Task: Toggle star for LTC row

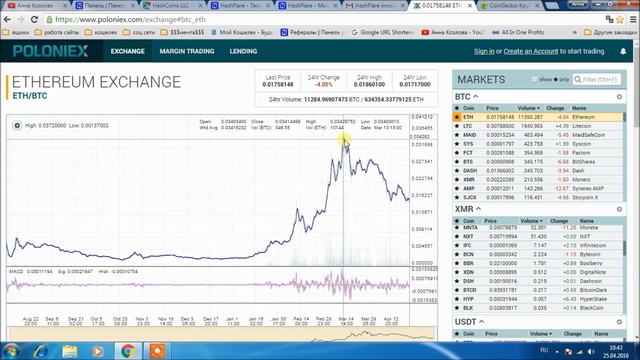Action: pyautogui.click(x=457, y=126)
